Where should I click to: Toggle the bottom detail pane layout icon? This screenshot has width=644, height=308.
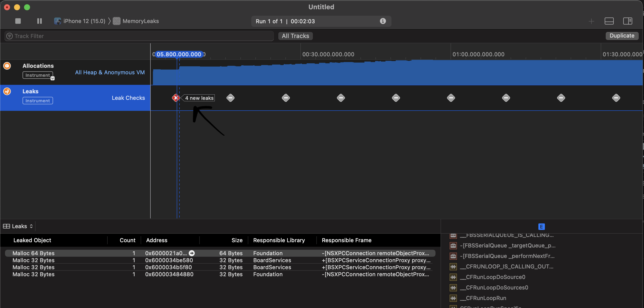click(609, 21)
